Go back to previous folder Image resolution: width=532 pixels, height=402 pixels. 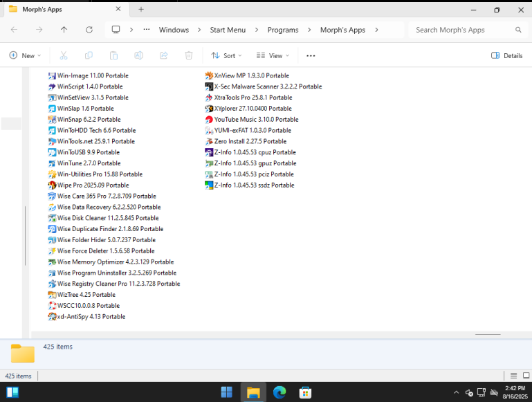tap(15, 30)
